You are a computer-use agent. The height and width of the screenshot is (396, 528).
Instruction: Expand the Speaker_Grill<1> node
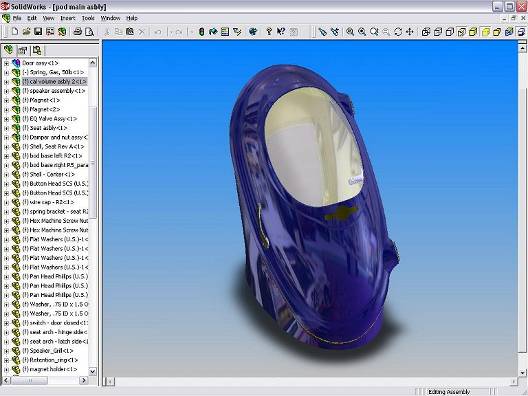(6, 351)
